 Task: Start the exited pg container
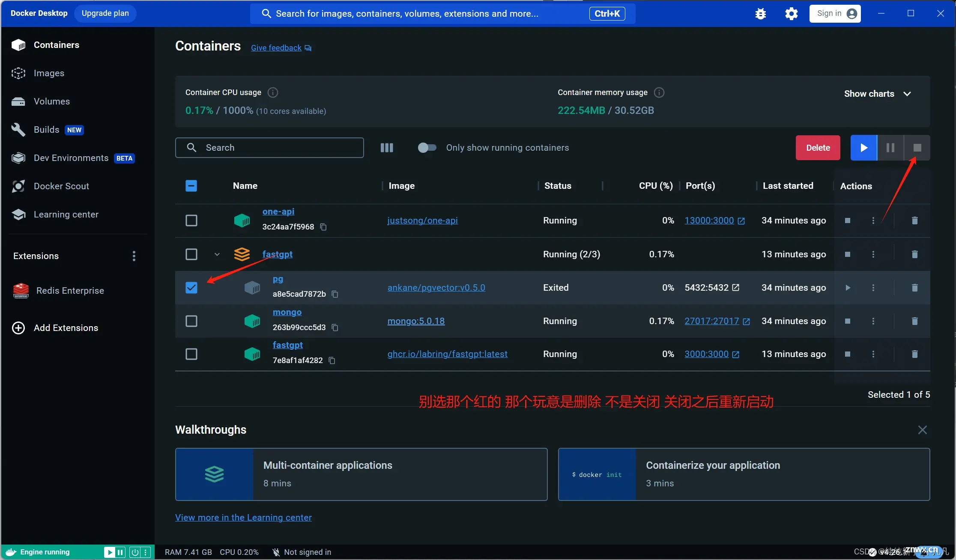tap(848, 288)
